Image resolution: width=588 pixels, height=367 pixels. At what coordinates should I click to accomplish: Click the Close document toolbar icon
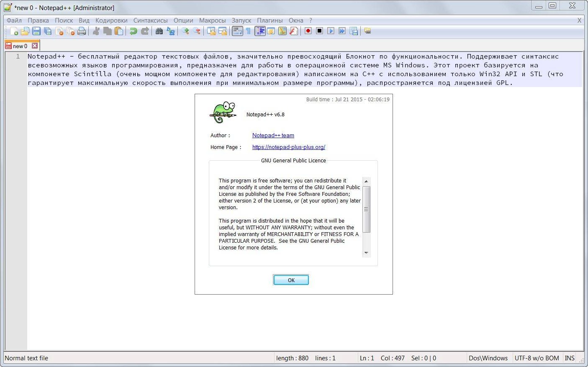click(x=59, y=31)
